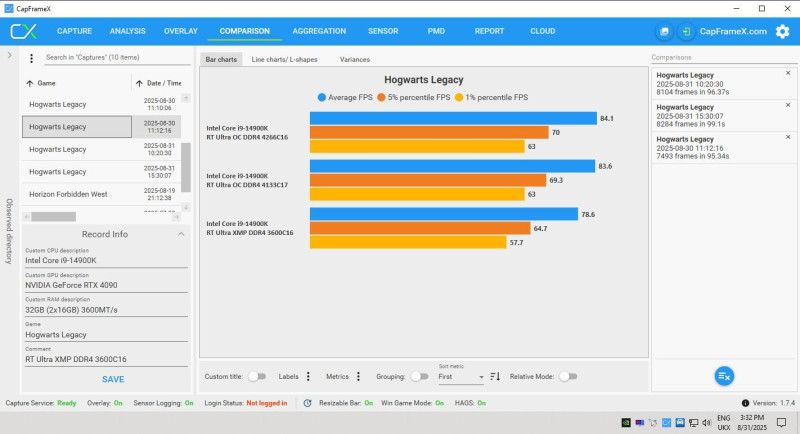
Task: Click the Custom CPU description field
Action: point(106,260)
